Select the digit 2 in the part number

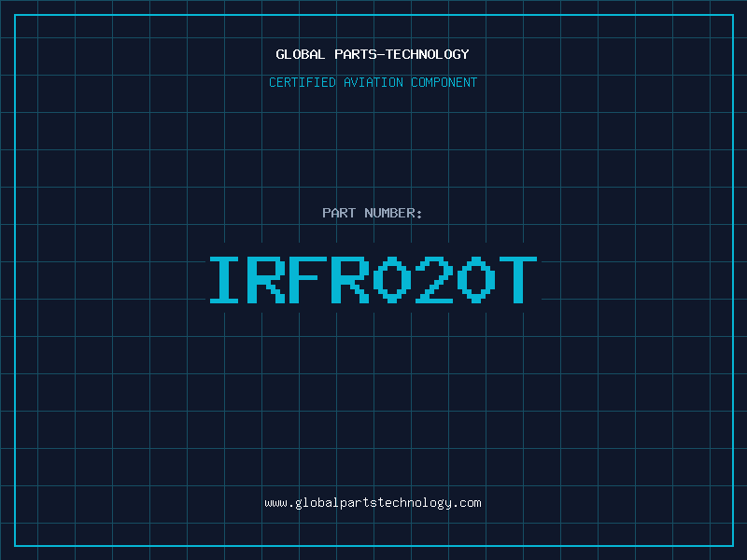coord(434,280)
